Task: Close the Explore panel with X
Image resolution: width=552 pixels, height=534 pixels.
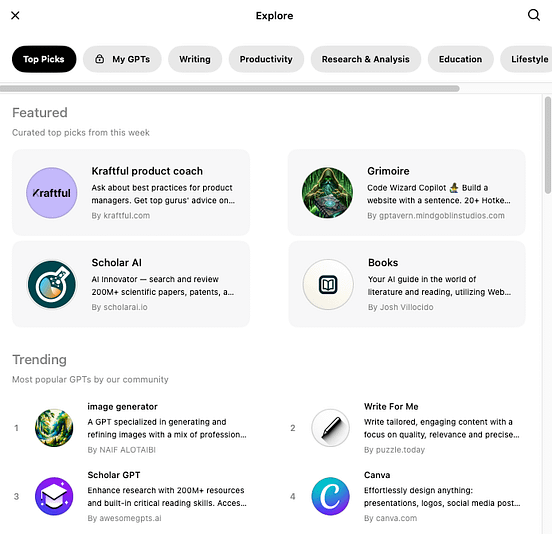Action: pos(15,15)
